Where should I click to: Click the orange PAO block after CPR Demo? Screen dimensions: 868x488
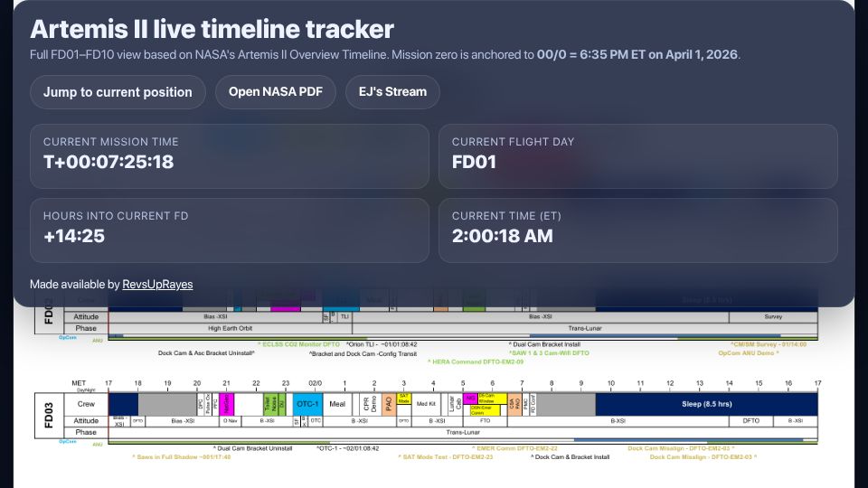coord(389,405)
